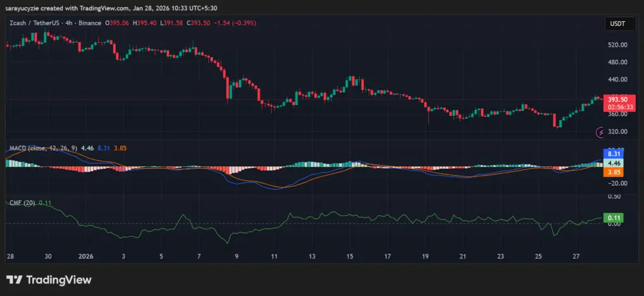
Task: Click the 19 date label on time axis
Action: [426, 256]
